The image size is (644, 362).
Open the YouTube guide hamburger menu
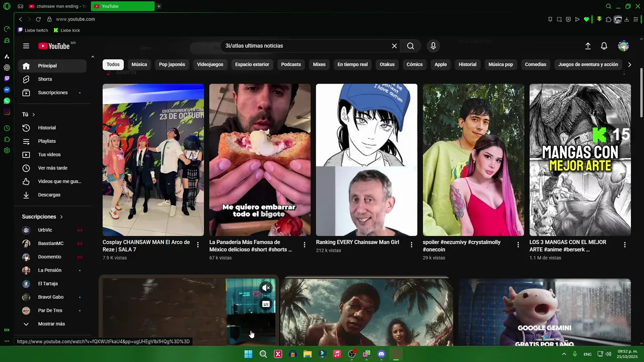pos(26,46)
